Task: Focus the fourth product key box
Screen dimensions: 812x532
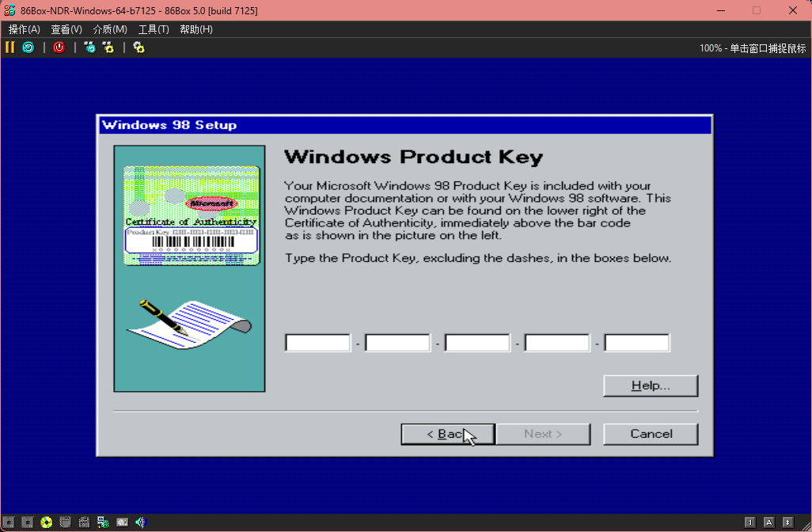Action: point(557,343)
